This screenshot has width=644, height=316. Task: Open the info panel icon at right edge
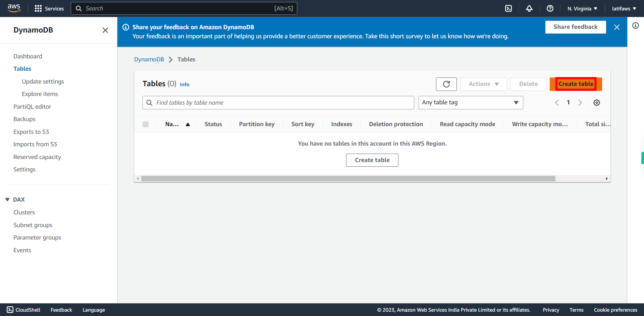coord(636,25)
